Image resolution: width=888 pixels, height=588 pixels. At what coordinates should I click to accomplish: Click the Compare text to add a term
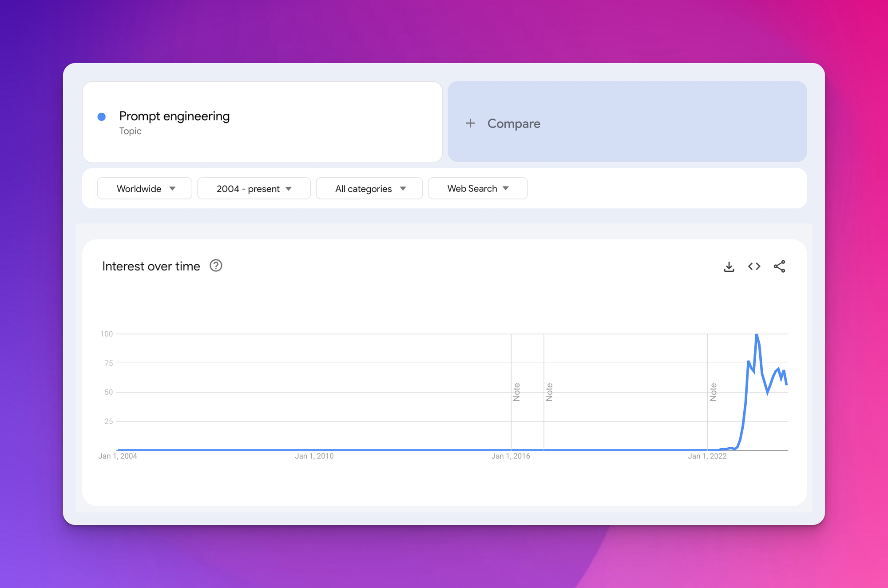(514, 123)
